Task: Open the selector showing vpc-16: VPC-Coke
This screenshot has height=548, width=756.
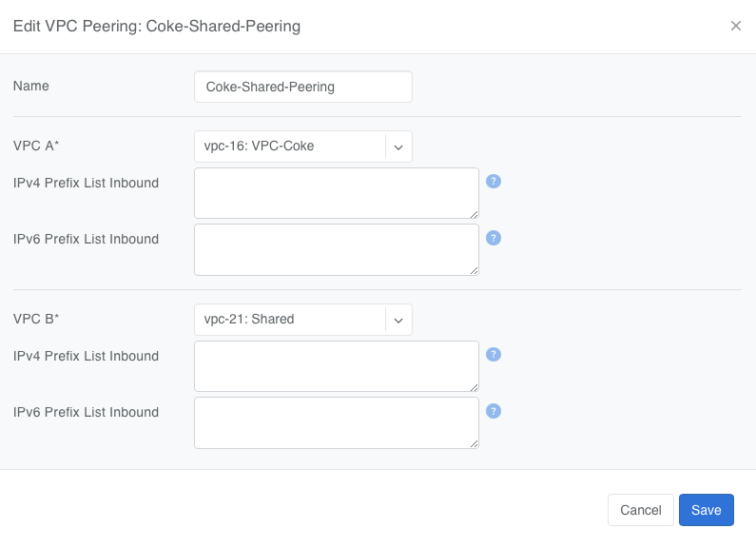Action: [290, 147]
